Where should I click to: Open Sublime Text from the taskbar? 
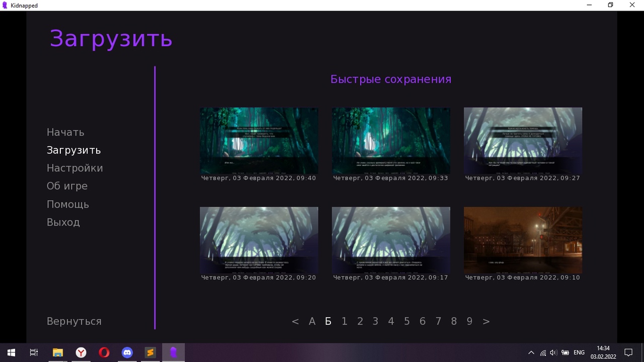point(150,352)
